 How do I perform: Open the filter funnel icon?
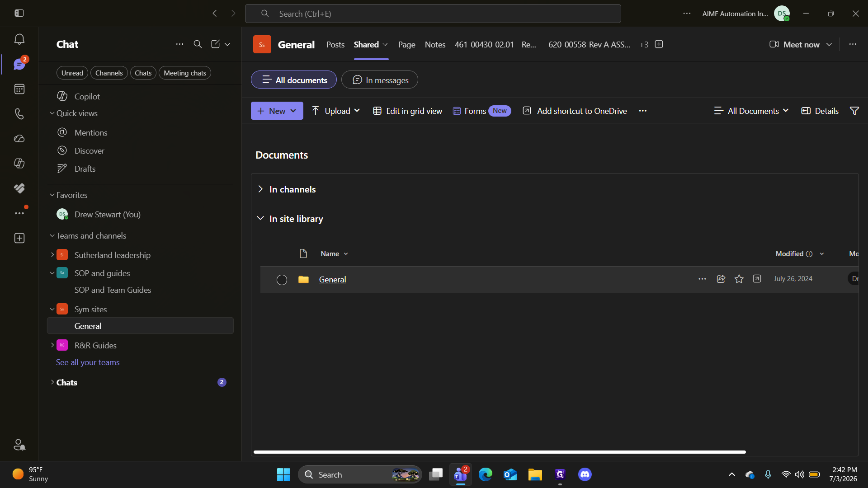point(854,111)
